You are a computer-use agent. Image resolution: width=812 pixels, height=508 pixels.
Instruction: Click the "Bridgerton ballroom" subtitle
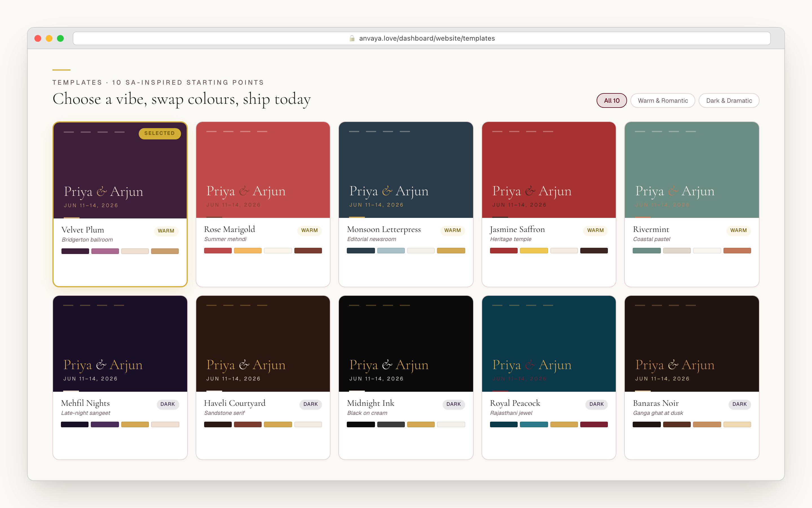(87, 240)
